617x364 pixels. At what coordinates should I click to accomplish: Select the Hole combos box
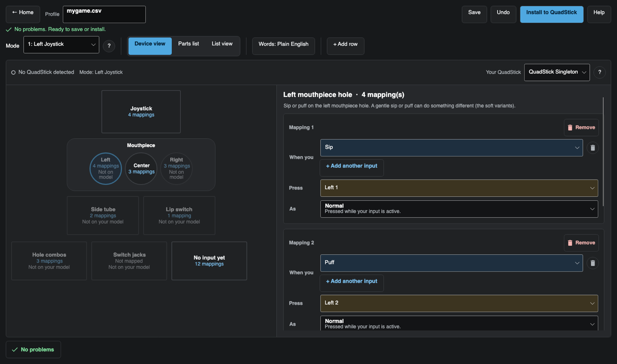click(49, 261)
